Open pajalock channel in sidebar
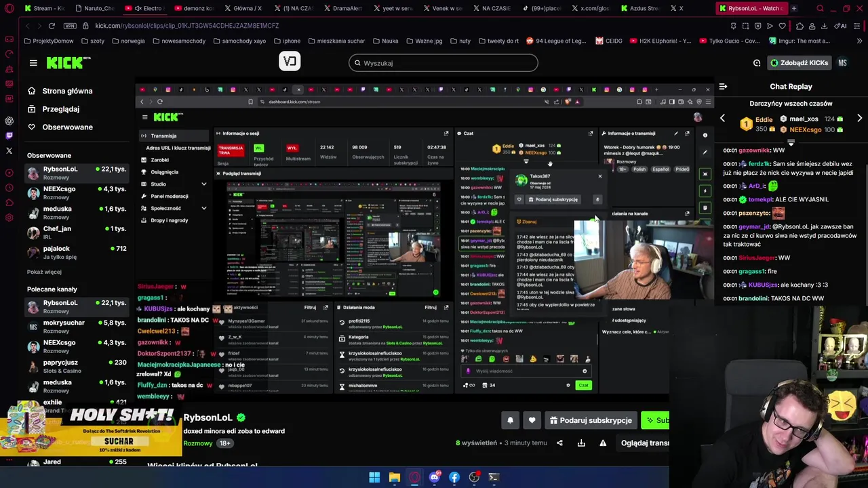The width and height of the screenshot is (868, 488). 77,252
